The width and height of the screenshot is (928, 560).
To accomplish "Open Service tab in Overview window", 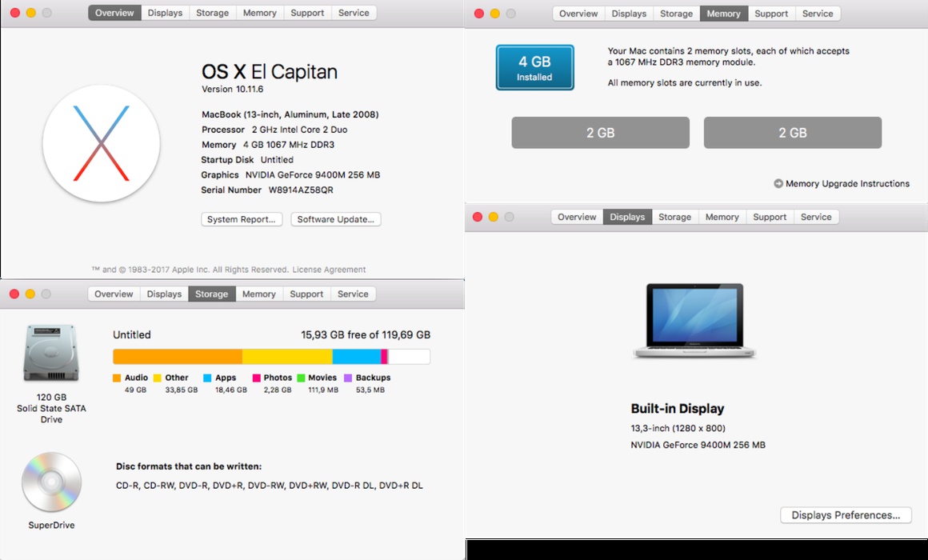I will pyautogui.click(x=354, y=13).
